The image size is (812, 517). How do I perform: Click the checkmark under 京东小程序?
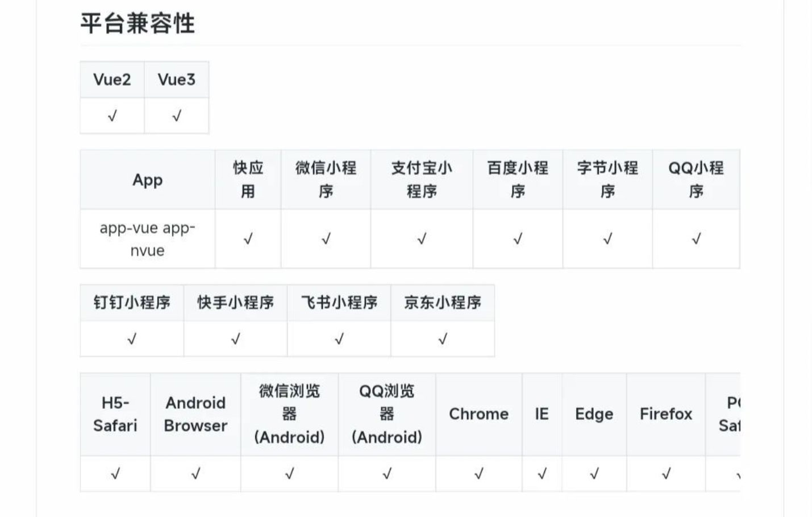coord(443,340)
